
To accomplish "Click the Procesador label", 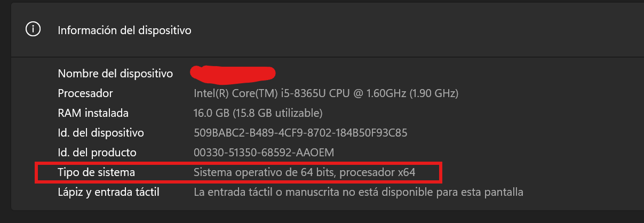I will 85,93.
